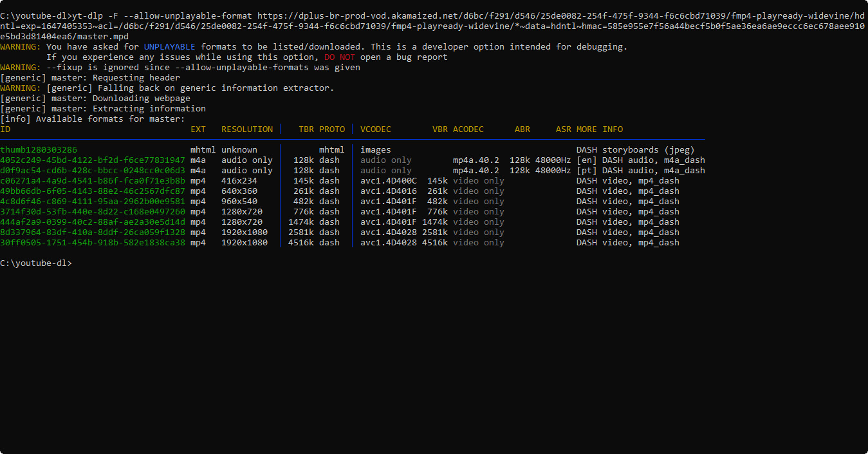This screenshot has height=454, width=868.
Task: Click the DASH storyboards (jpeg) text
Action: (x=636, y=150)
